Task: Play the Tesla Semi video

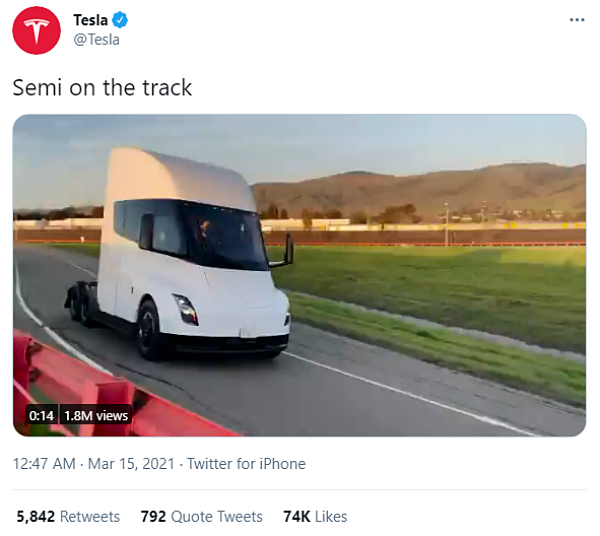Action: (299, 275)
